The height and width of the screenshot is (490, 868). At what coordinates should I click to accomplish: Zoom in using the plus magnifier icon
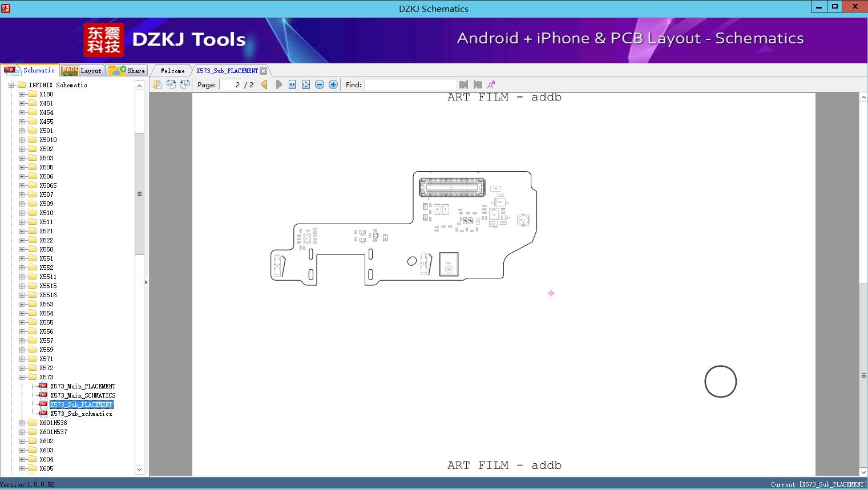(333, 84)
